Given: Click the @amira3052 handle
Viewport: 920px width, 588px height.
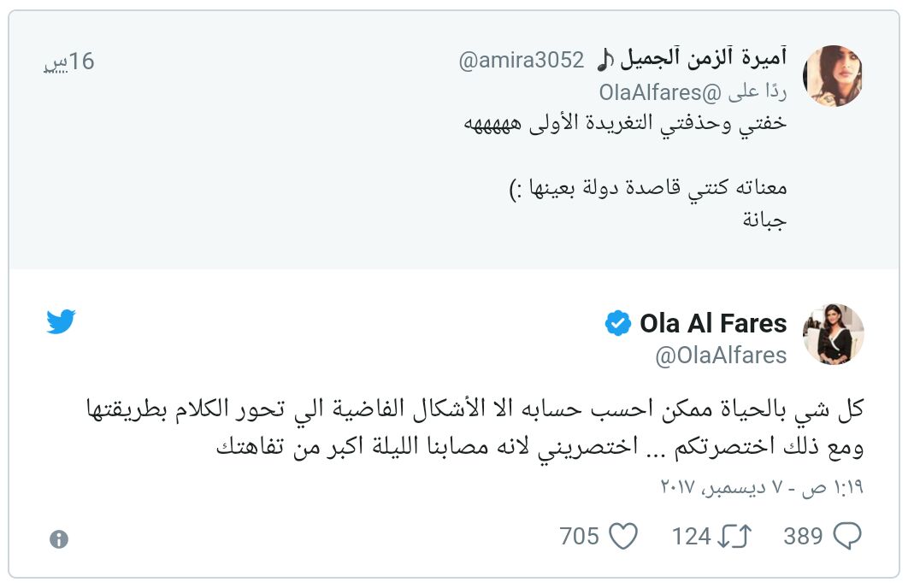Looking at the screenshot, I should pyautogui.click(x=522, y=61).
